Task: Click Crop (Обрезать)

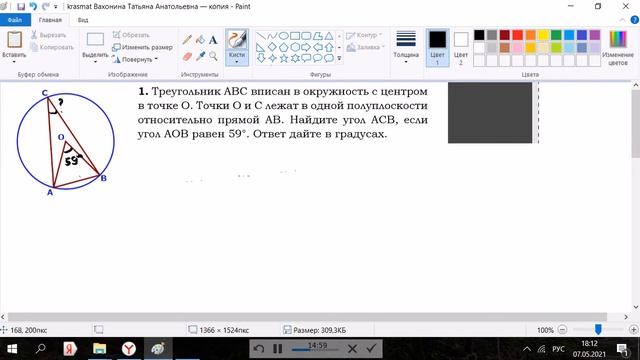Action: tap(131, 35)
